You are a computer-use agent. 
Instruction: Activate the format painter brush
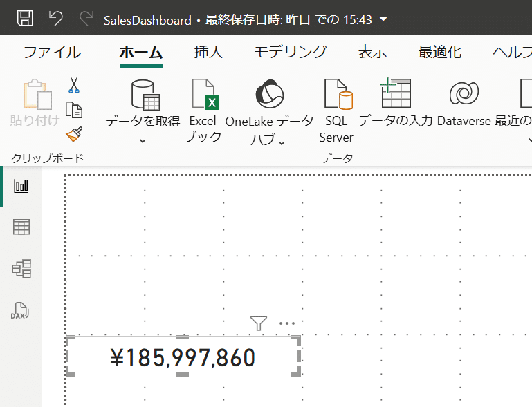[x=74, y=135]
